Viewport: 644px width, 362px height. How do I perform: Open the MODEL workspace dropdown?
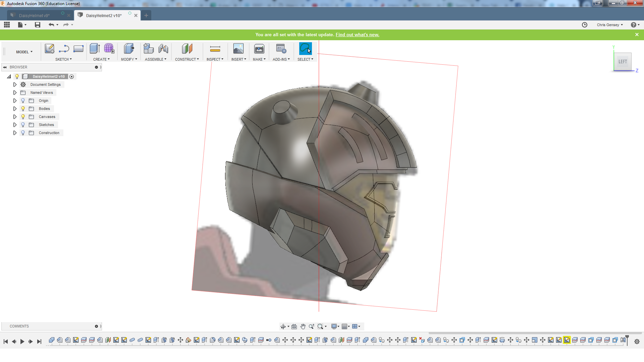(24, 52)
